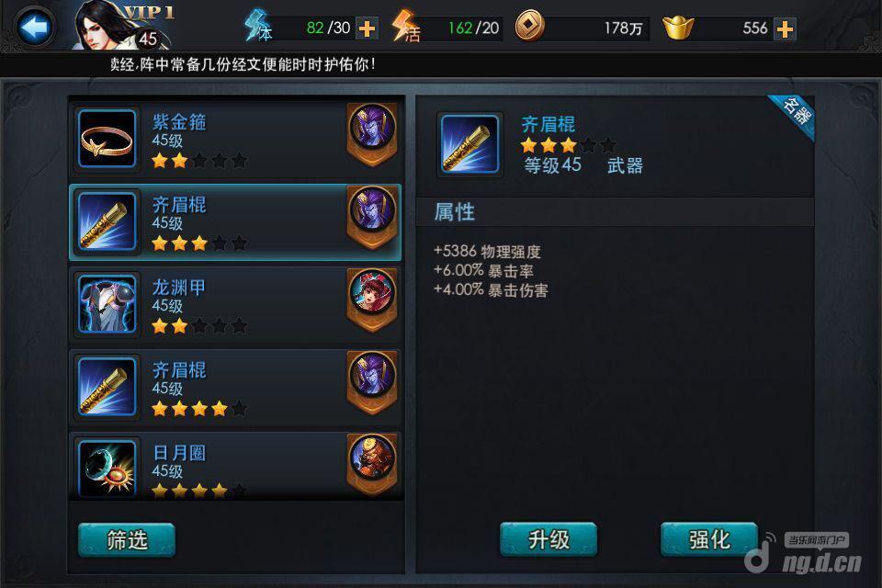Viewport: 882px width, 588px height.
Task: Add stamina with the plus beside 82/30
Action: coord(367,28)
